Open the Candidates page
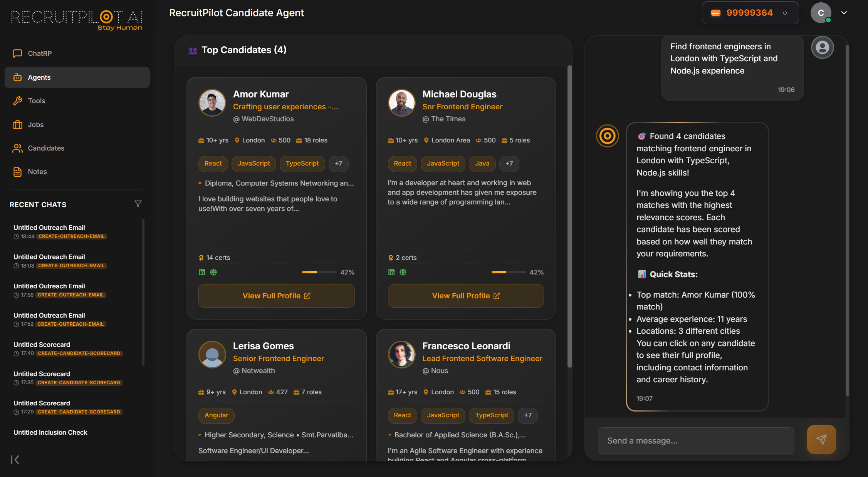Viewport: 868px width, 477px height. (77, 148)
